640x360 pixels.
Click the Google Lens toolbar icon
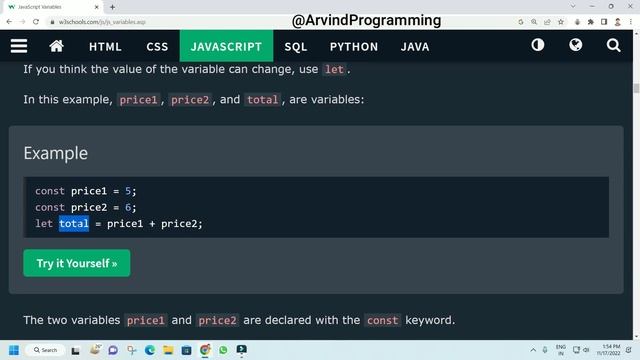pos(521,22)
